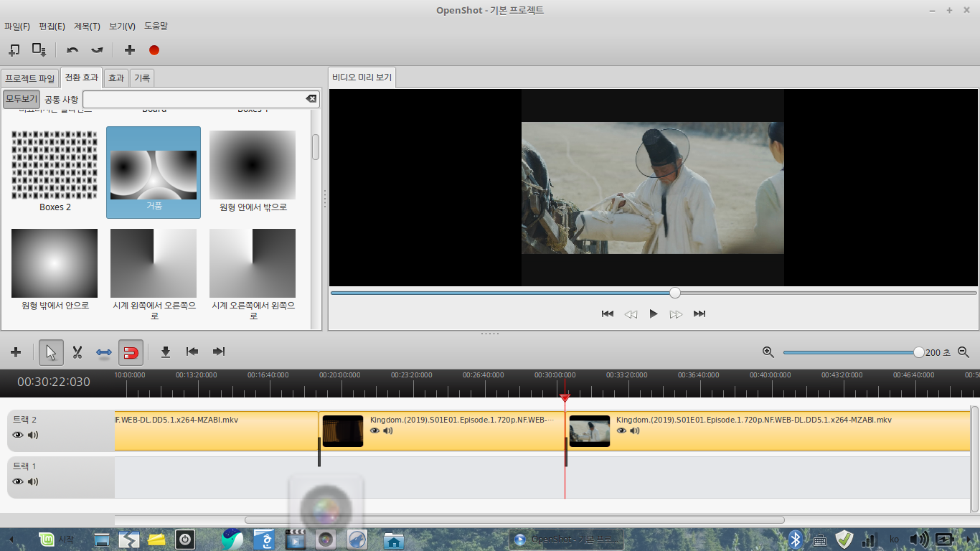Mute audio of 트랙 2
Image resolution: width=980 pixels, height=551 pixels.
coord(33,435)
